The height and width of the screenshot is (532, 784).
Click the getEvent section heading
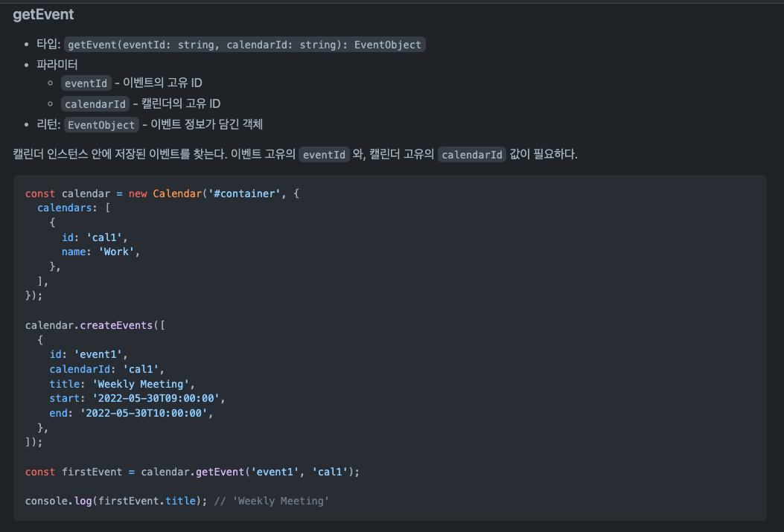[43, 14]
